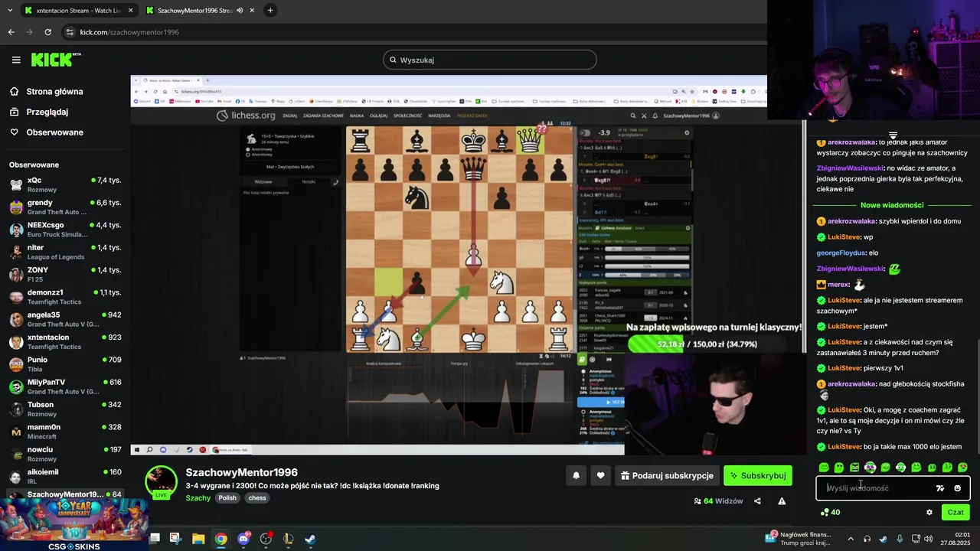Click the Nowe wiadomości indicator
Screen dimensions: 980x551
point(892,205)
